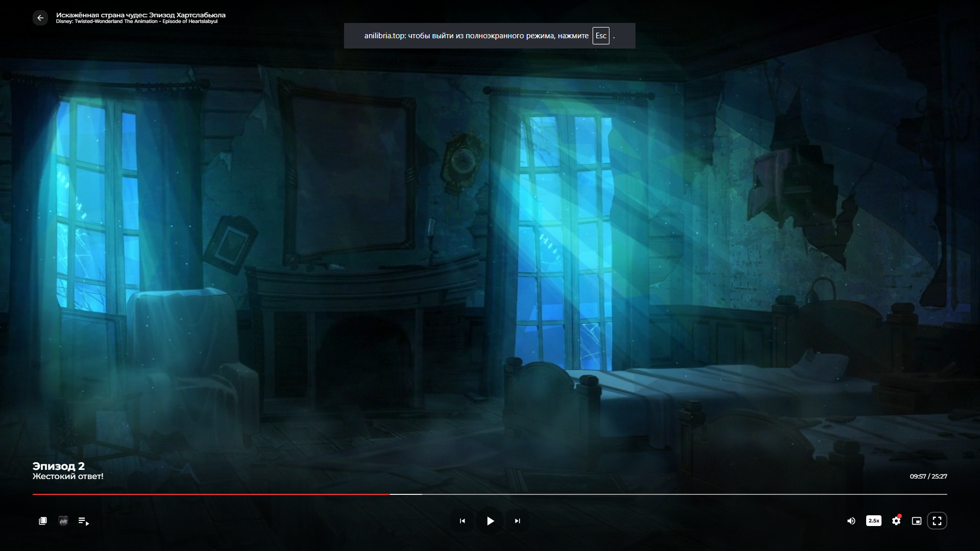Click the Esc key hint in notification
The height and width of the screenshot is (551, 980).
[x=601, y=36]
